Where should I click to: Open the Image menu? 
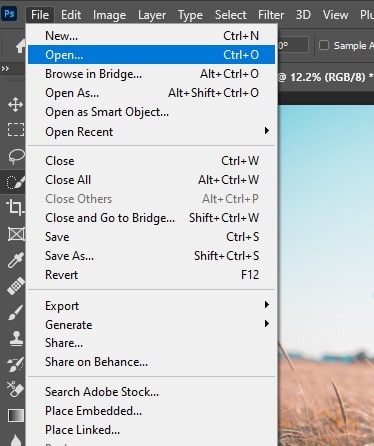[x=109, y=15]
